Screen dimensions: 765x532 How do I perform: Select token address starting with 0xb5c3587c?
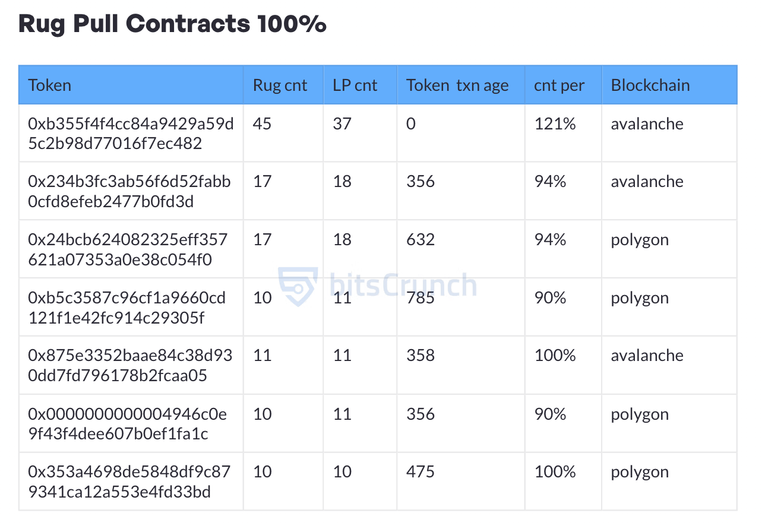[127, 308]
